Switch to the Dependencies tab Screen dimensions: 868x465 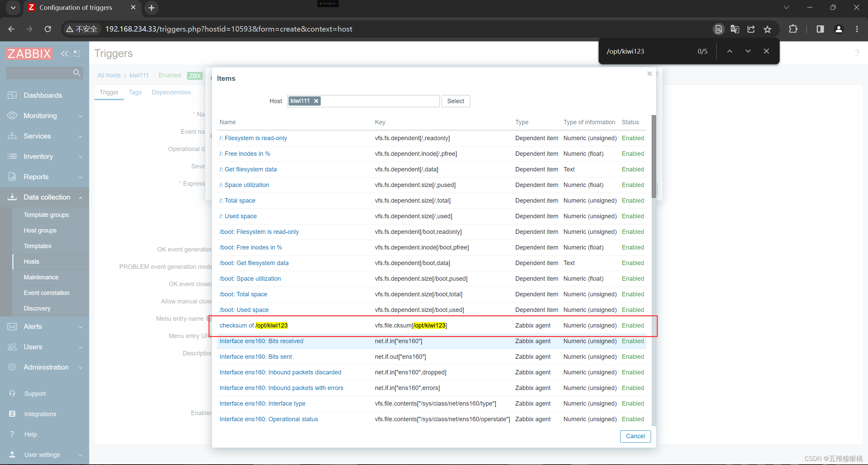171,92
